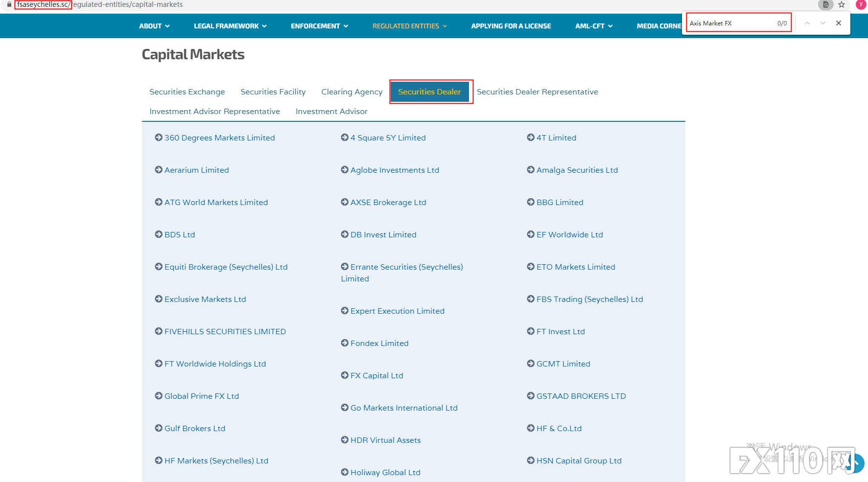Go to next find result arrow
The image size is (868, 482).
coord(823,23)
